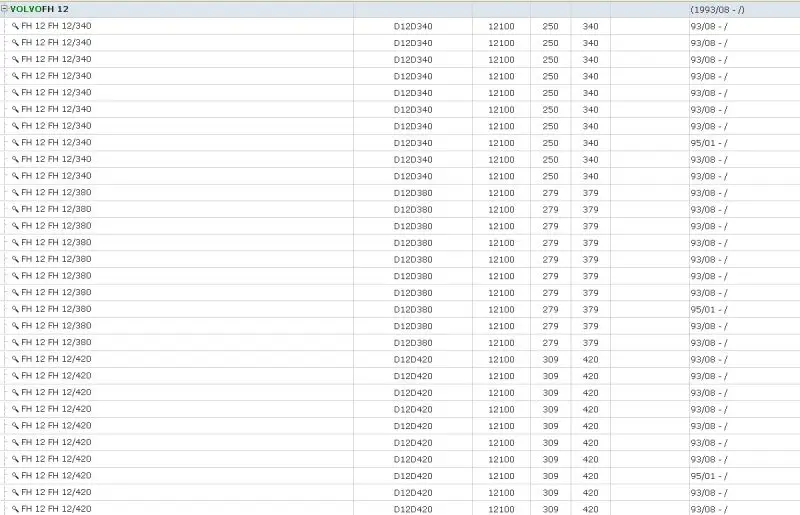The image size is (800, 515).
Task: Click 12100 displacement in D12D380 row dated 95/01
Action: click(501, 310)
